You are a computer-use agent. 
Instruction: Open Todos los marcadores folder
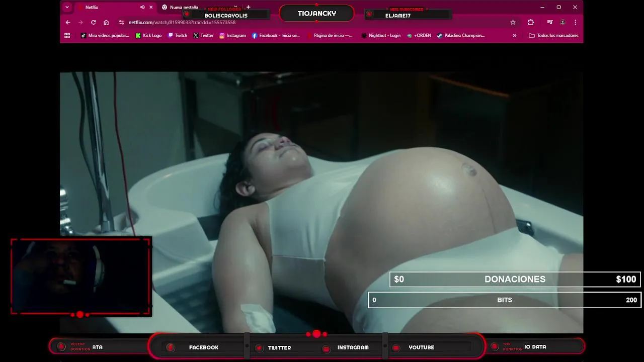tap(553, 36)
